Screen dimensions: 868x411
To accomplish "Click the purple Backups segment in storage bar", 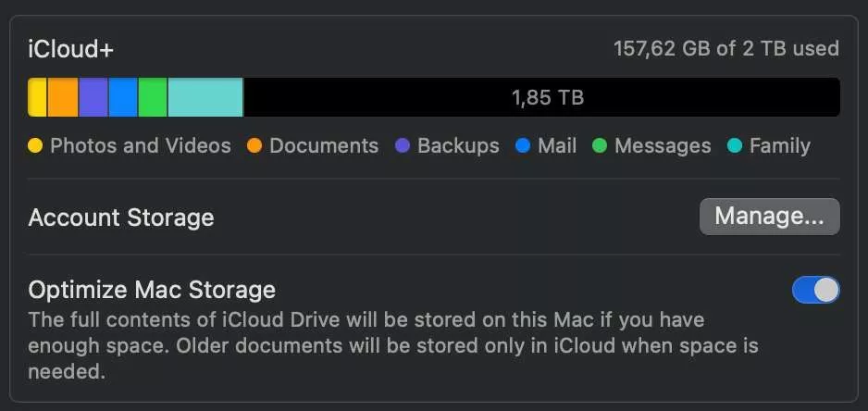I will (93, 97).
